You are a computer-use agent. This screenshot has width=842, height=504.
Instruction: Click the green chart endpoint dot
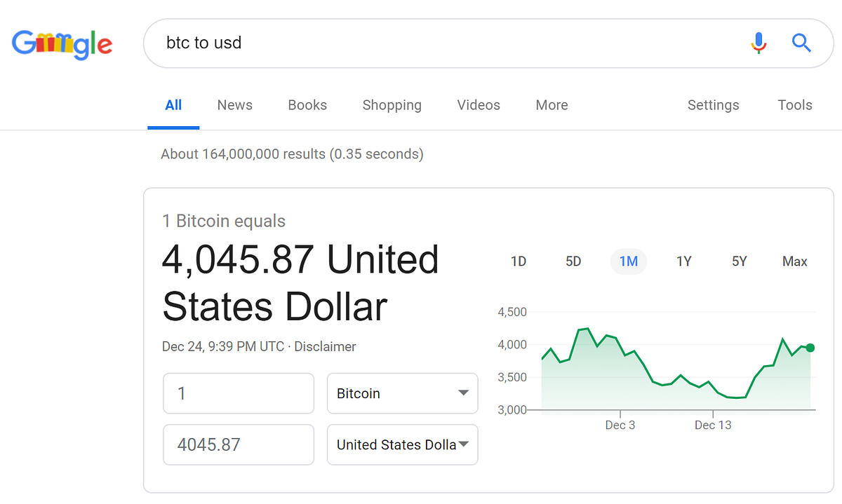click(810, 348)
